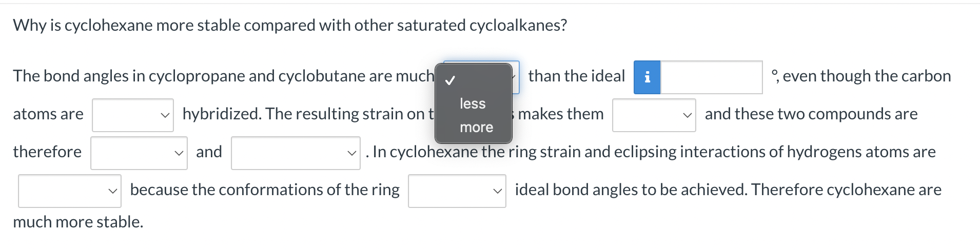Open the dropdown at the start of the fourth line
Viewport: 980px width, 252px height.
(x=70, y=191)
